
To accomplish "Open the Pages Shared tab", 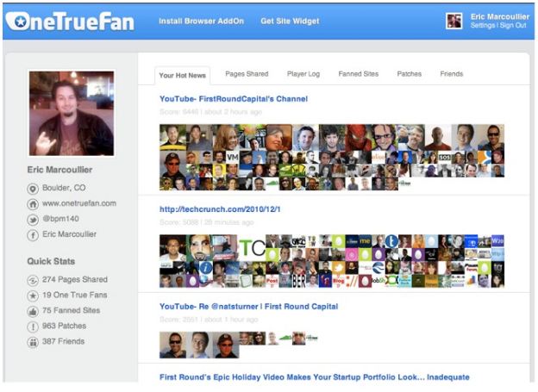I will [x=247, y=74].
